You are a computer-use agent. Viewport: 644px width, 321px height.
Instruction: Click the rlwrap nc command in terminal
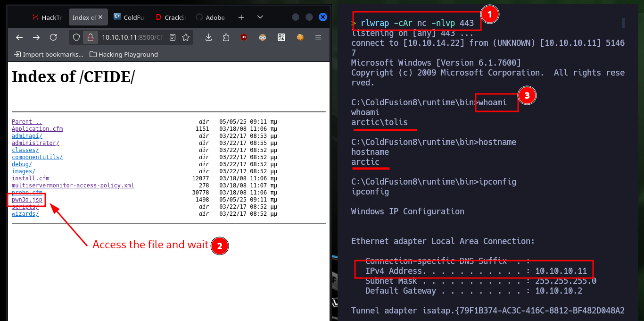pos(417,23)
